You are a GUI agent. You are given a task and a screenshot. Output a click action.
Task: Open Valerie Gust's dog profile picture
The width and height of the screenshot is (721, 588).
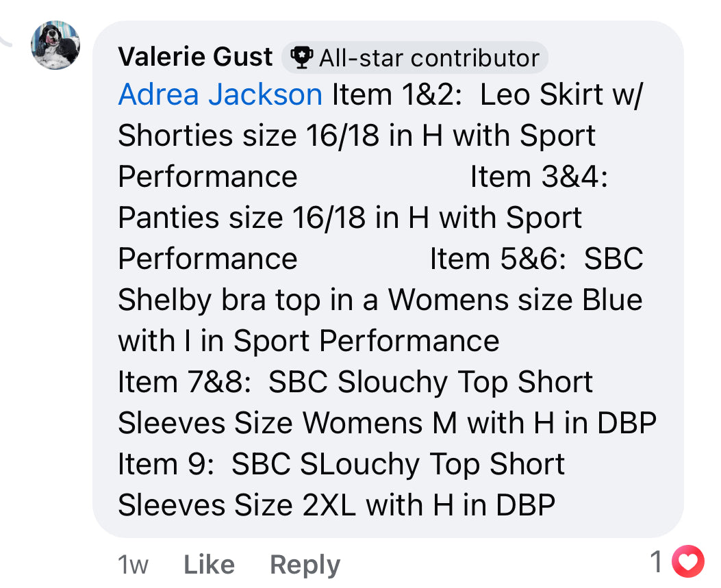(x=55, y=45)
